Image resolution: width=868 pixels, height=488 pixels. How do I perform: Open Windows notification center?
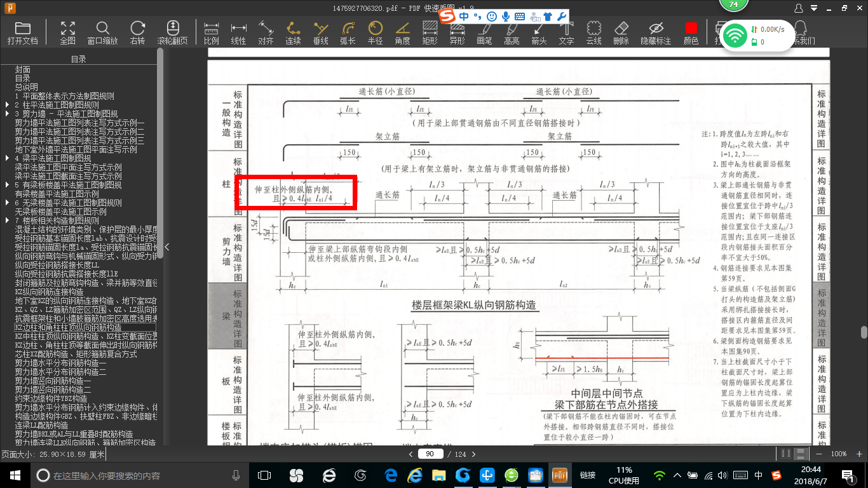[x=847, y=475]
